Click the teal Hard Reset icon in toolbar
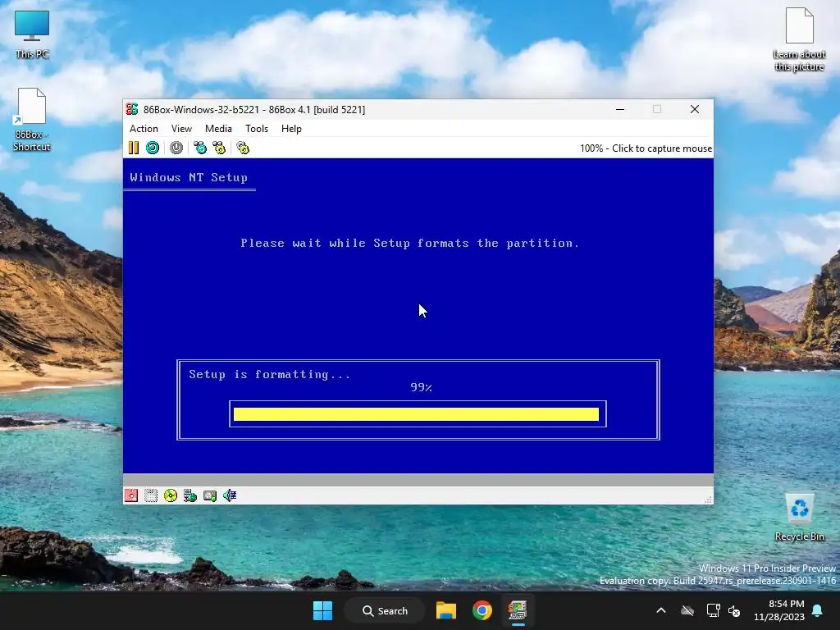 153,148
